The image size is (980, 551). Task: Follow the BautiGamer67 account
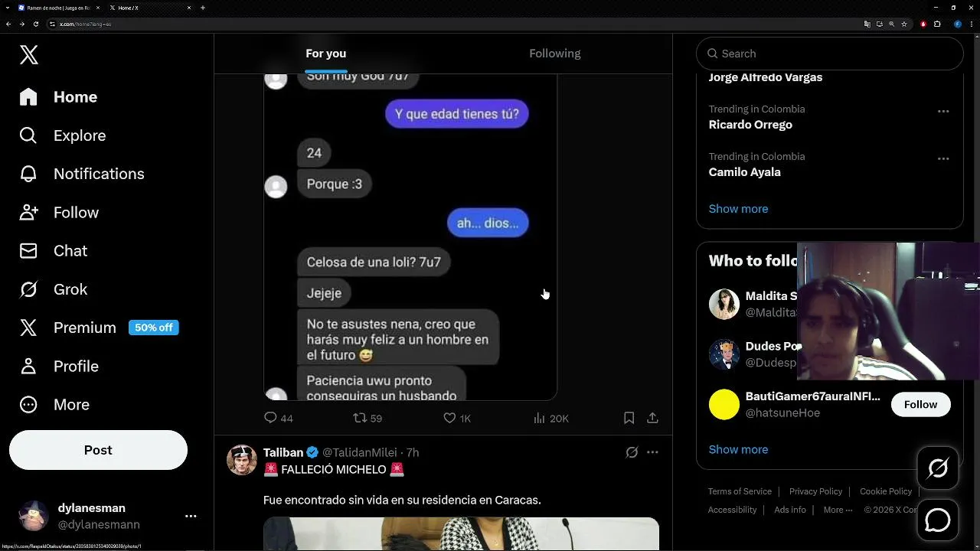point(920,405)
